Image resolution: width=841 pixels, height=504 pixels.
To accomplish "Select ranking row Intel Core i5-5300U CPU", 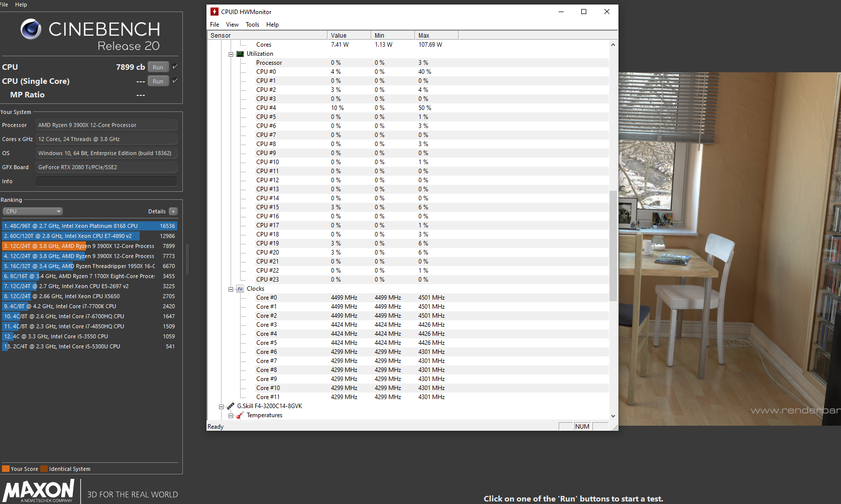I will [x=89, y=346].
